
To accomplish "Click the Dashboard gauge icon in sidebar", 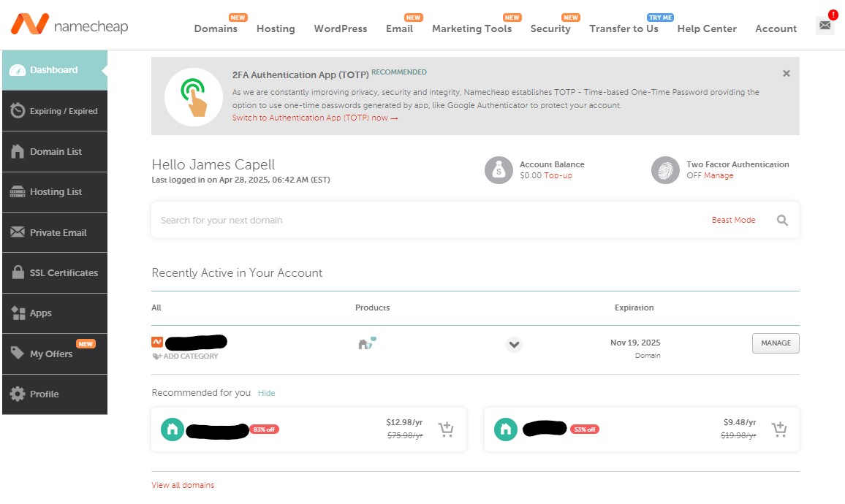I will (x=18, y=70).
